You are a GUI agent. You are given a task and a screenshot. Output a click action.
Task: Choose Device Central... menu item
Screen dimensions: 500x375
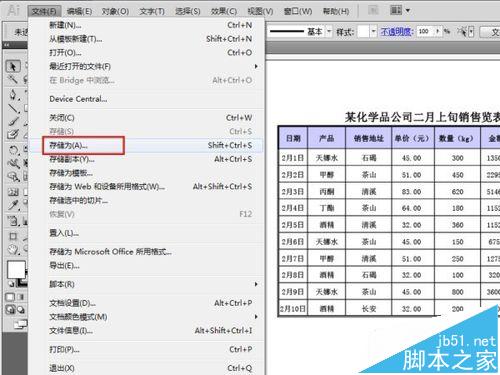point(147,99)
